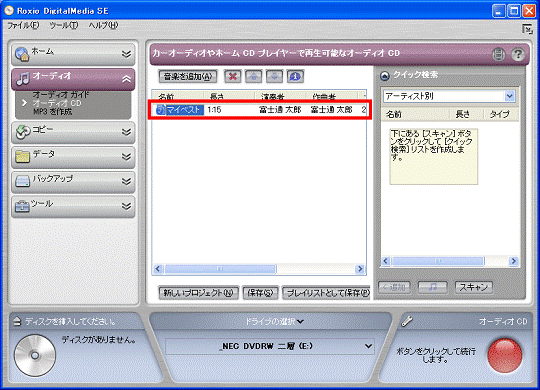The image size is (540, 390).
Task: Click the track list horizontal scrollbar thumb
Action: [x=220, y=269]
